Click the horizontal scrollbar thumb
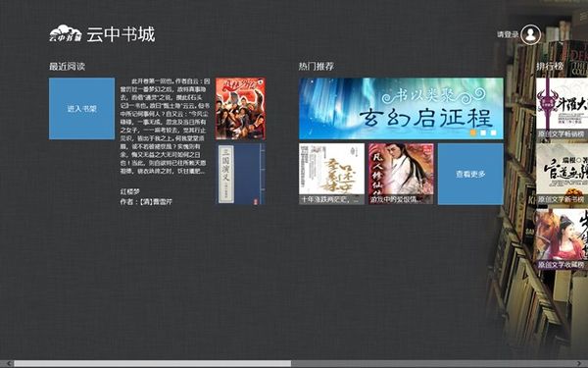 tap(152, 363)
